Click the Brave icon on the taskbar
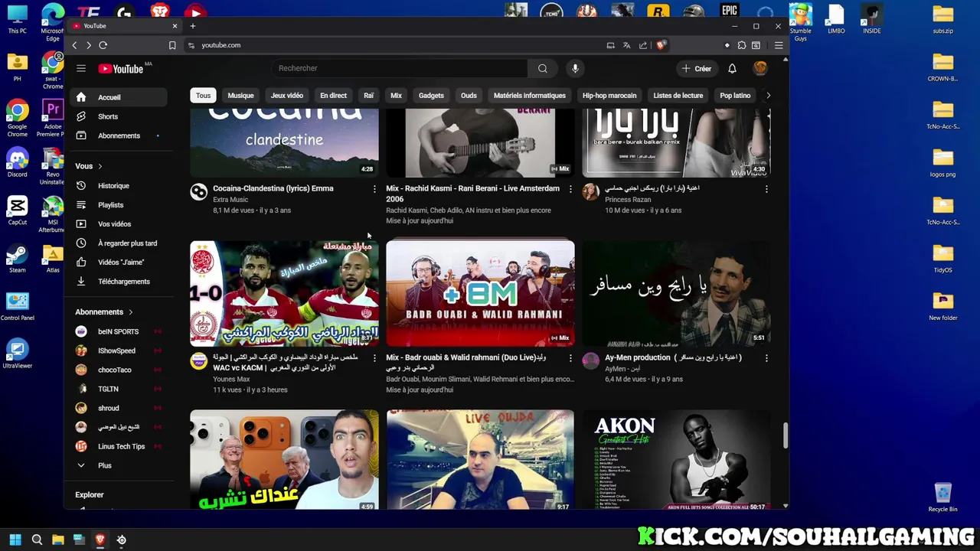 [x=100, y=540]
